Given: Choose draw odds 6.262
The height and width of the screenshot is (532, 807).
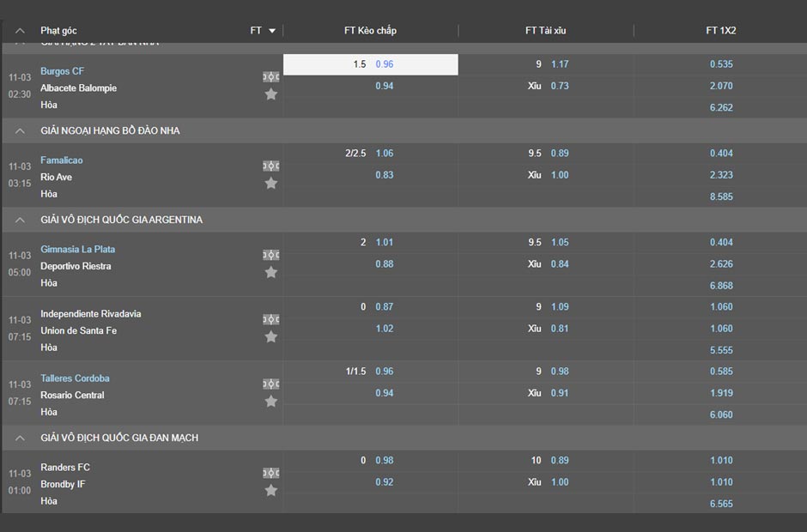Looking at the screenshot, I should [x=721, y=107].
